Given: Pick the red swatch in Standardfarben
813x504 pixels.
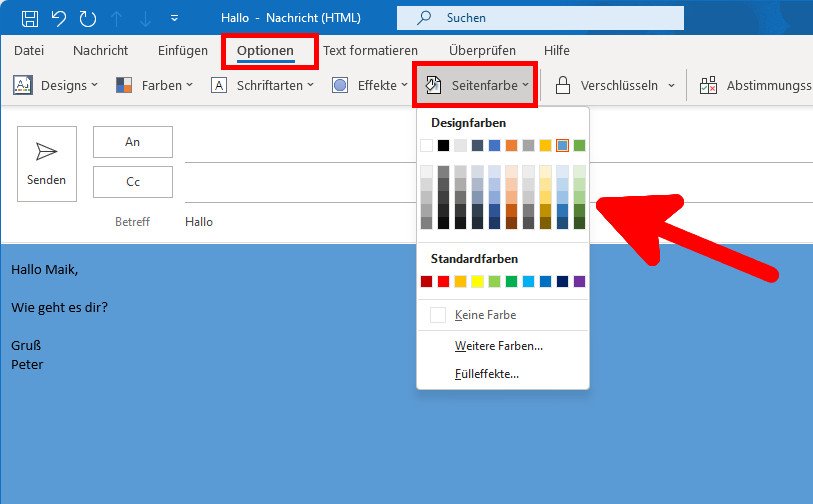Looking at the screenshot, I should click(x=444, y=282).
